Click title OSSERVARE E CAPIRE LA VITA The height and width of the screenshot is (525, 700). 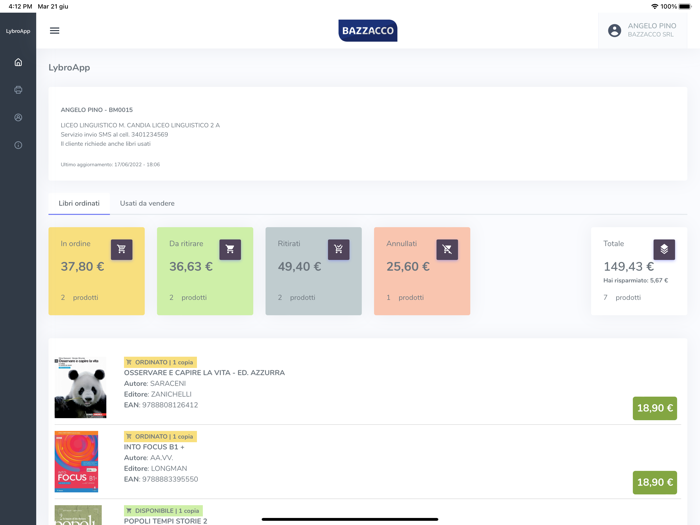(204, 373)
